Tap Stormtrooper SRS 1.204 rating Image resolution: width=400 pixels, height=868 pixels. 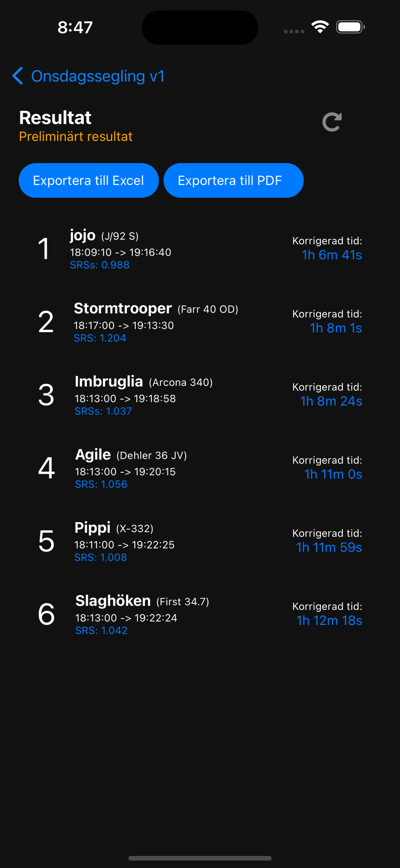[x=100, y=338]
